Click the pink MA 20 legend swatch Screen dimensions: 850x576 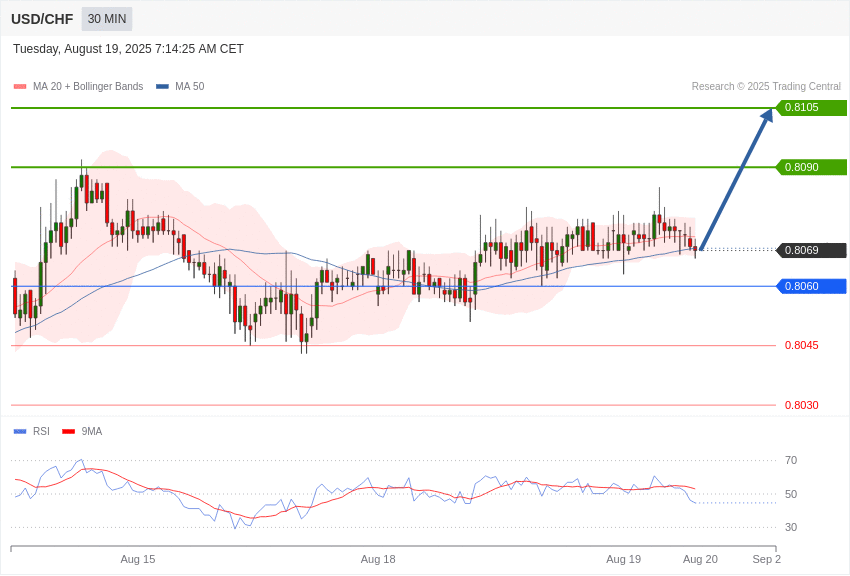(20, 87)
